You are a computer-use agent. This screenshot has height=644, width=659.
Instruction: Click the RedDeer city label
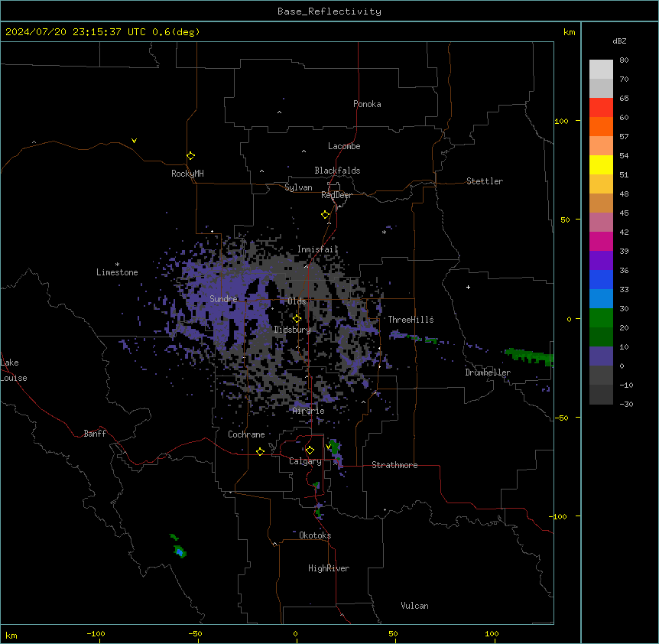tap(336, 195)
